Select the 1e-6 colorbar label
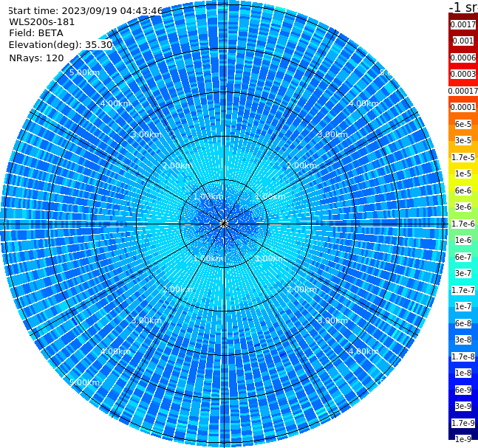 [x=463, y=240]
